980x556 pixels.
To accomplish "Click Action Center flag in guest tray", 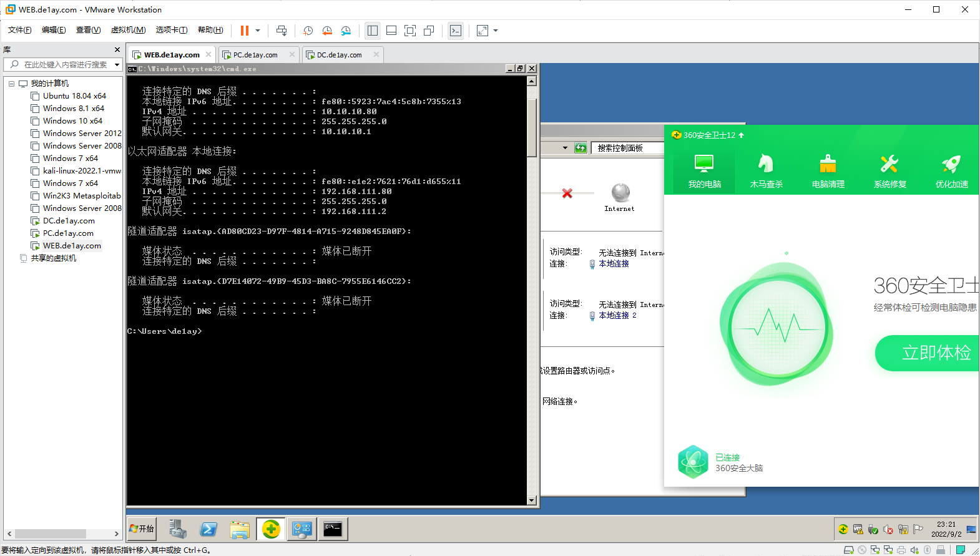I will (918, 529).
